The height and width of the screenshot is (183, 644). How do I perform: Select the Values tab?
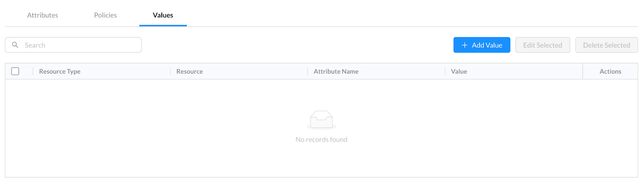click(x=163, y=15)
